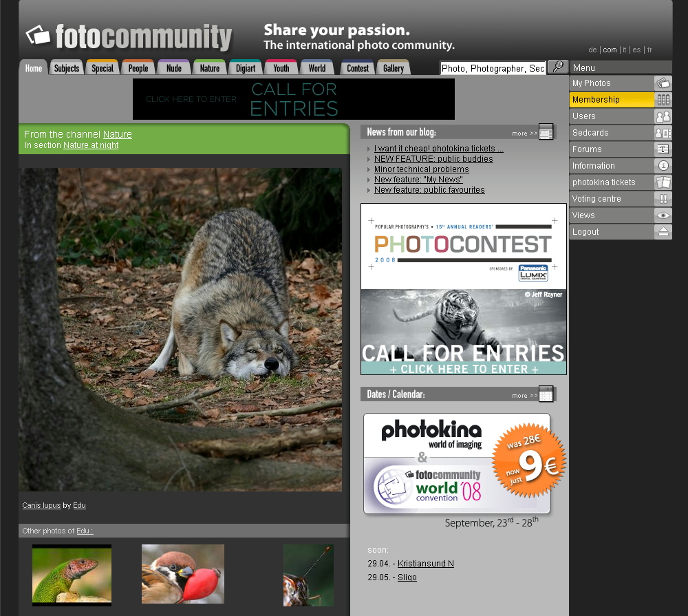Open the Forums menu item

click(621, 149)
